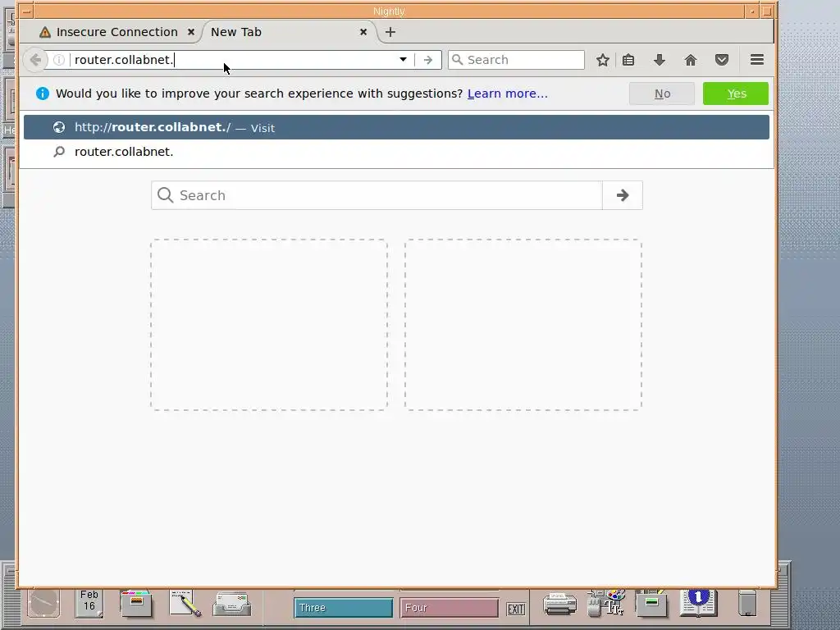Open site identity info icon in address bar
This screenshot has height=630, width=840.
59,60
